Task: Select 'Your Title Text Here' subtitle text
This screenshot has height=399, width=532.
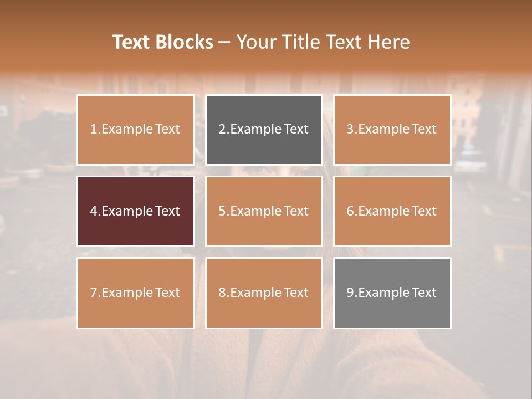Action: coord(323,42)
